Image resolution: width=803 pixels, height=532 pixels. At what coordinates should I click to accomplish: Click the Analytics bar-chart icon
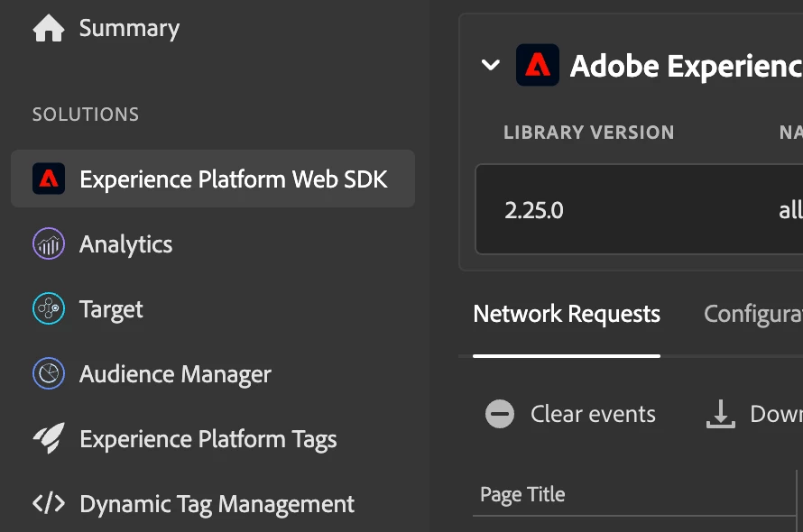tap(49, 244)
